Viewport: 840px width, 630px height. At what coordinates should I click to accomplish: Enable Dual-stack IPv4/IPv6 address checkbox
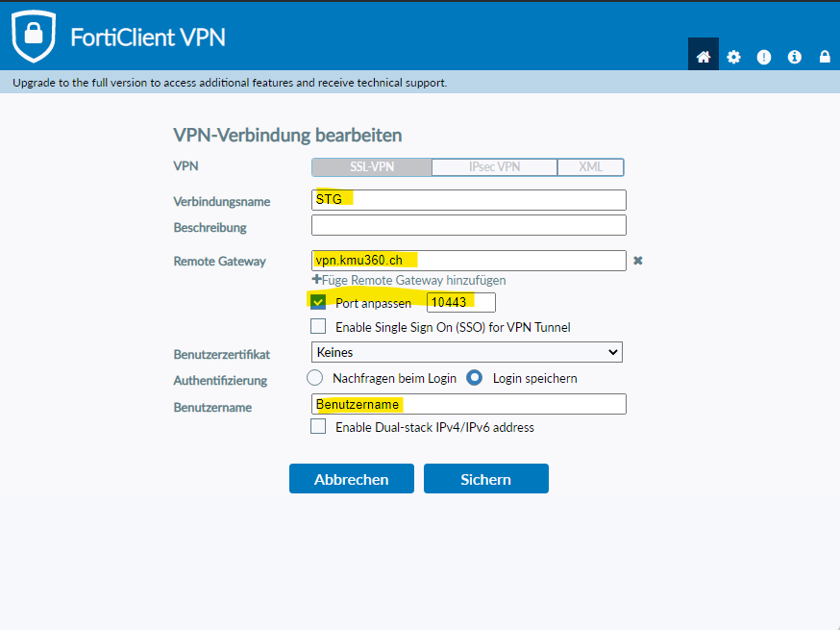click(319, 427)
